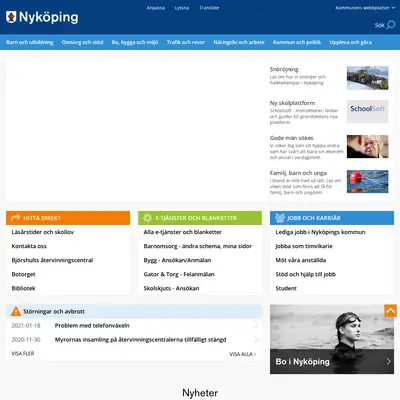Open Lediga jobb i Nyköpings kommun link

[320, 232]
